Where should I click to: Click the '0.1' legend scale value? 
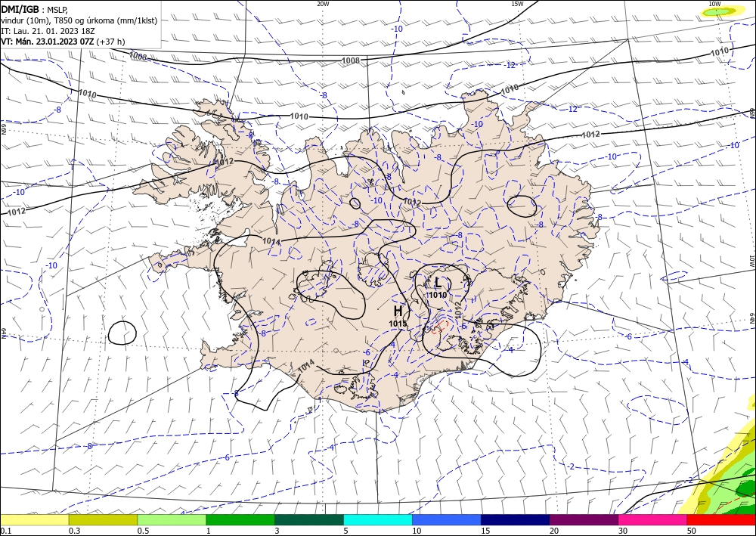pyautogui.click(x=6, y=531)
